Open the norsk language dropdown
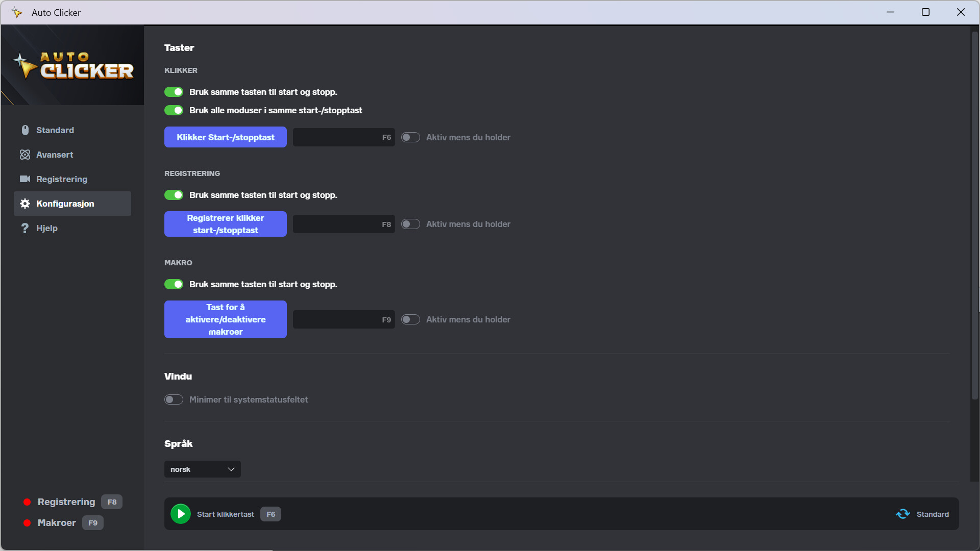 (203, 469)
